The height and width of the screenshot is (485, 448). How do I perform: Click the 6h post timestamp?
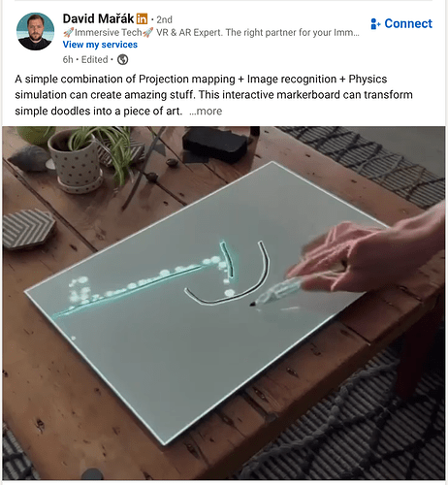[68, 59]
